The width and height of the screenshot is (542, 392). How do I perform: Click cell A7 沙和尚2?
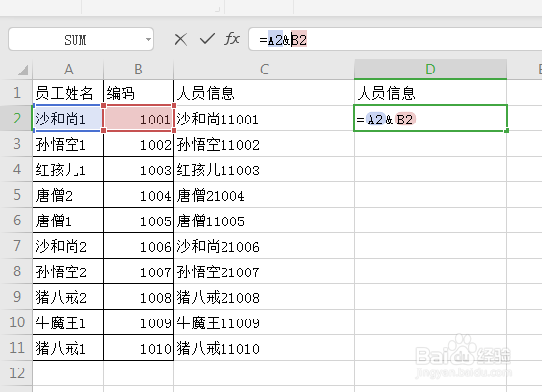(x=69, y=246)
